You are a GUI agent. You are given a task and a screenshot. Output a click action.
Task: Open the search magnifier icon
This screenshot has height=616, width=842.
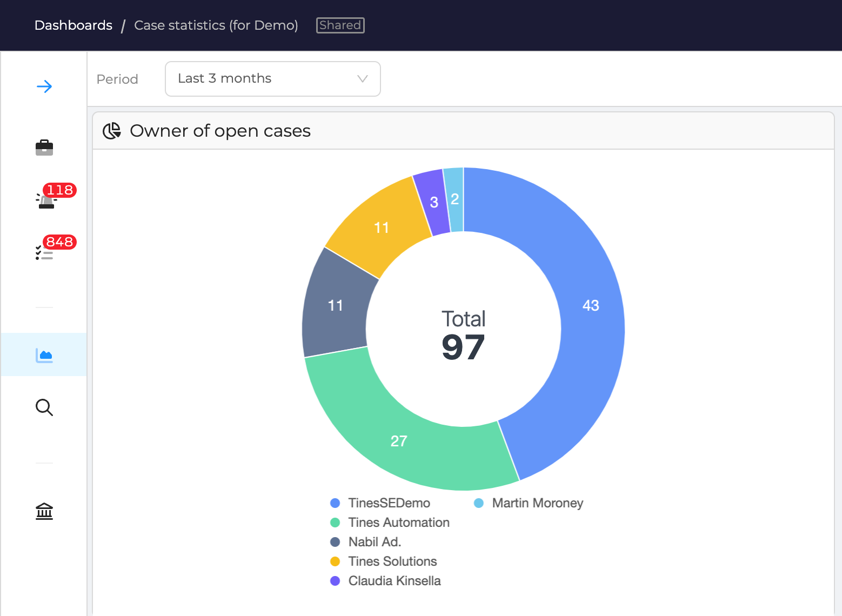tap(44, 407)
